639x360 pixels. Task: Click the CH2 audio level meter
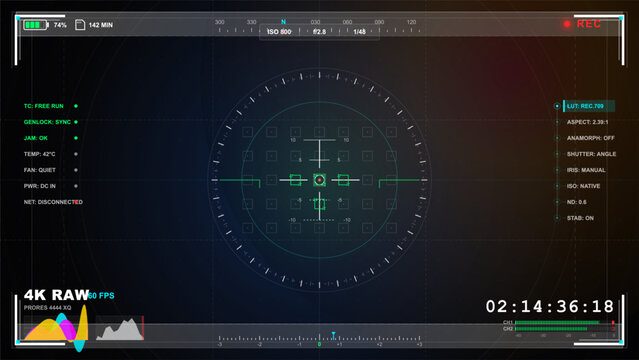coord(565,329)
